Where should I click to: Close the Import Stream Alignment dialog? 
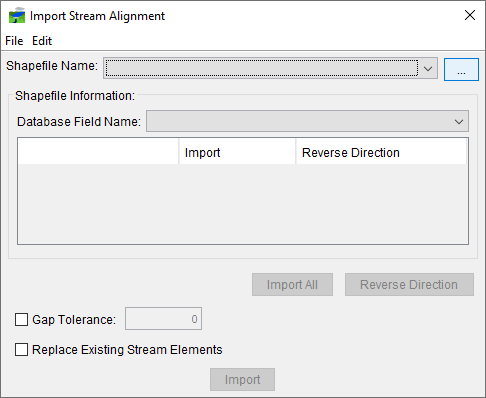470,15
